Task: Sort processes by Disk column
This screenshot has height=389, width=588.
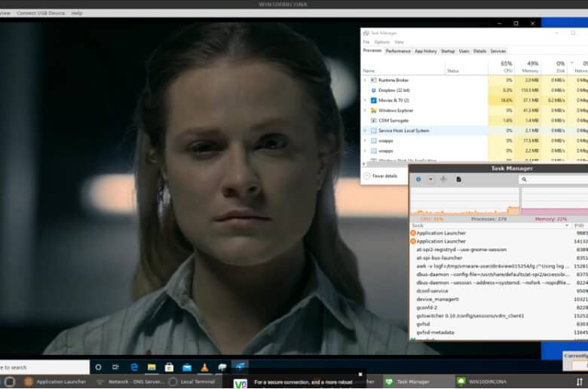Action: point(554,67)
